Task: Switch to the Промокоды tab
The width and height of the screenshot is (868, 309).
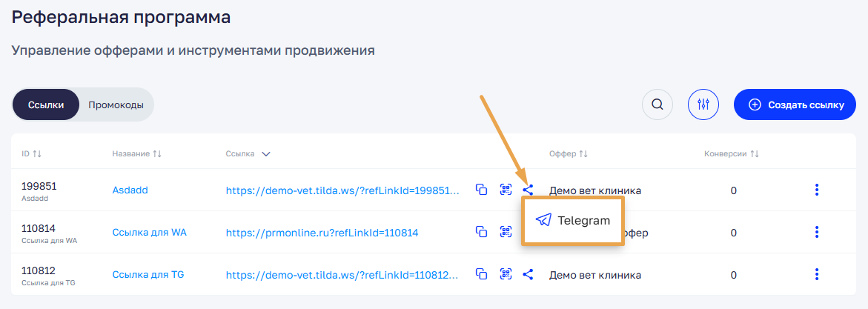Action: tap(116, 104)
